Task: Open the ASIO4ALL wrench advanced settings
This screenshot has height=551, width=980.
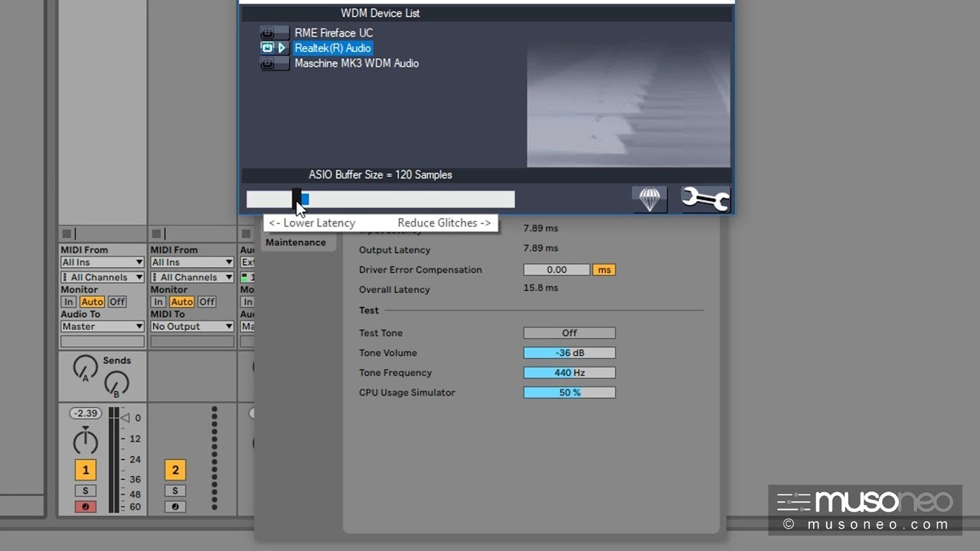Action: point(706,199)
